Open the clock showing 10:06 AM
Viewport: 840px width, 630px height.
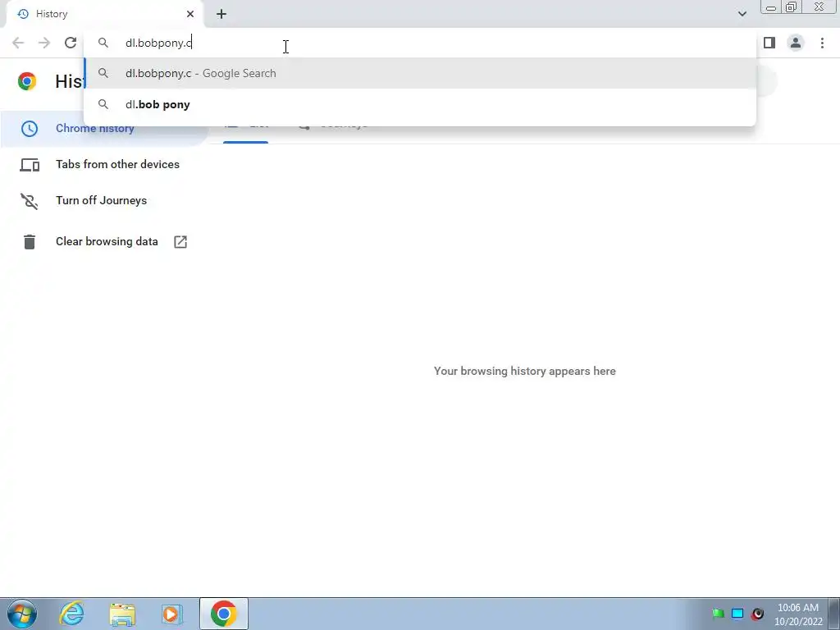[798, 614]
